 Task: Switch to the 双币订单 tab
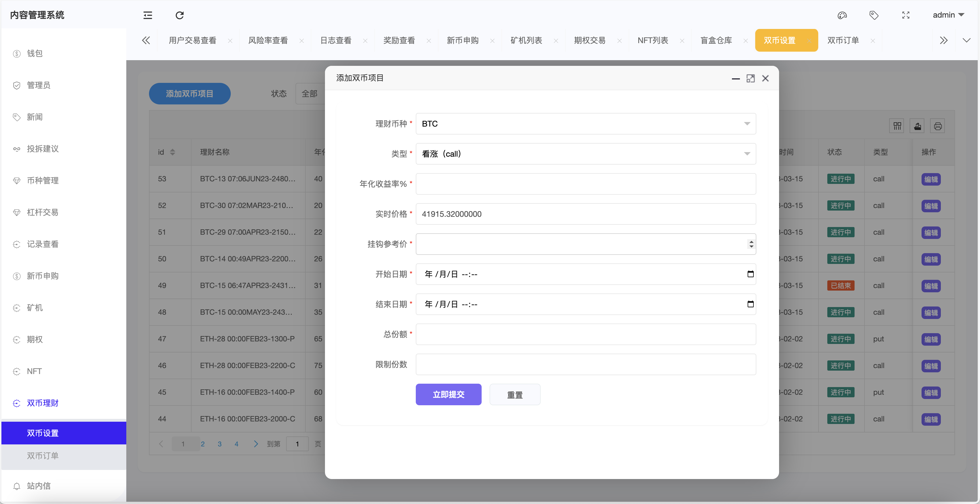click(843, 40)
